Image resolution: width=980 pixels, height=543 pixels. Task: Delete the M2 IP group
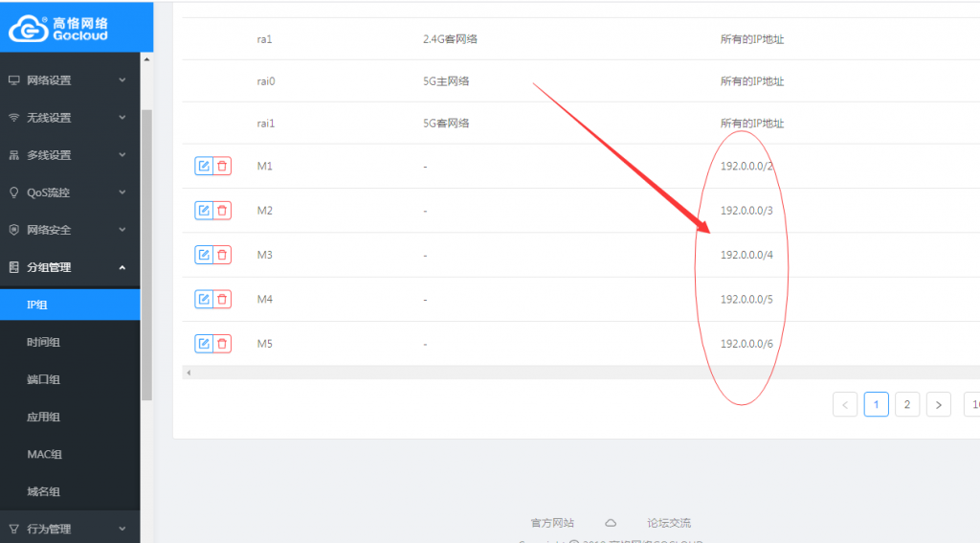point(222,210)
